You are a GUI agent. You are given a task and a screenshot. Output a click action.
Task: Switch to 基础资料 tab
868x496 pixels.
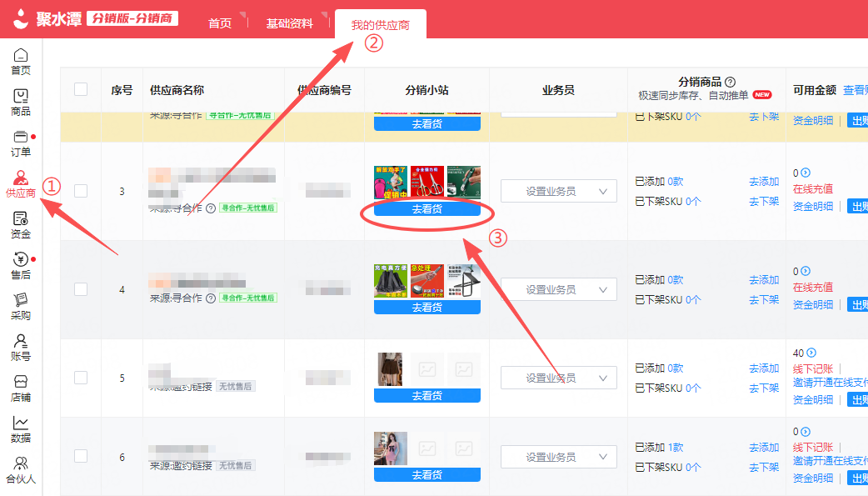click(290, 23)
